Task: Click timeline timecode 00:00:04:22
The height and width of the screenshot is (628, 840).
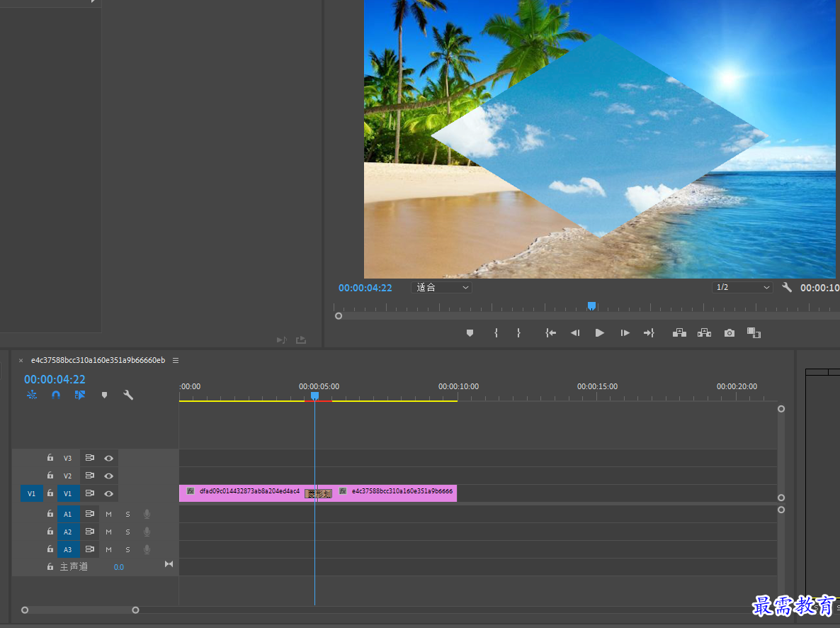Action: tap(55, 380)
